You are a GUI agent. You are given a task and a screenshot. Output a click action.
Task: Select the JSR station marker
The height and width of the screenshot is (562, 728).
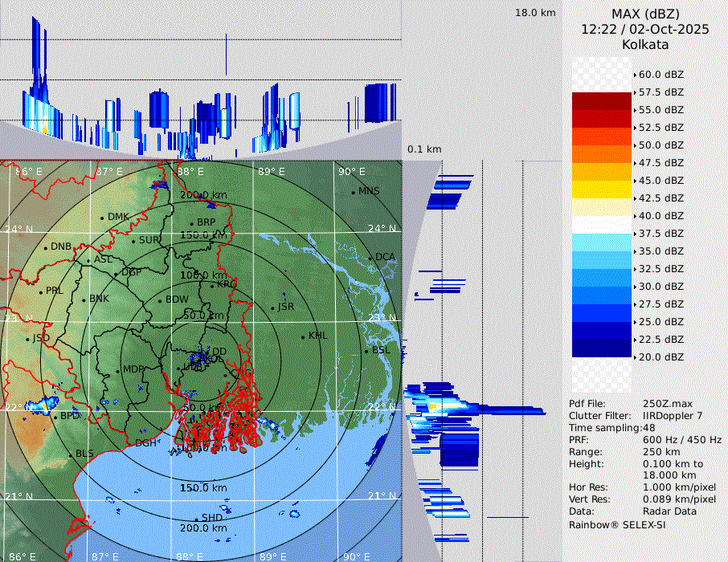click(x=272, y=307)
